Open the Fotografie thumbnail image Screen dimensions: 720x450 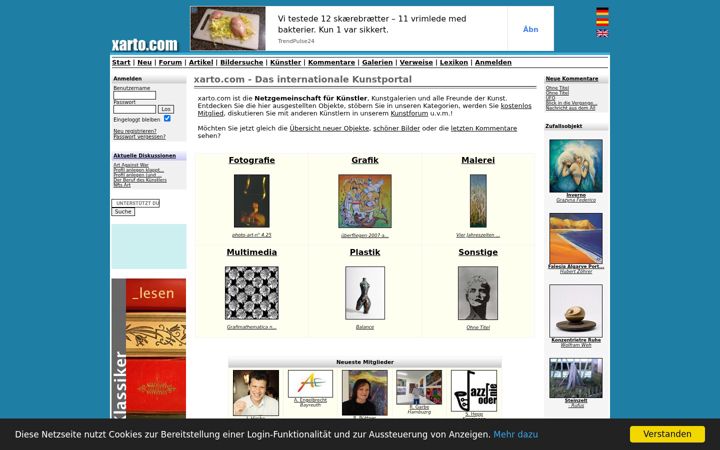coord(252,201)
